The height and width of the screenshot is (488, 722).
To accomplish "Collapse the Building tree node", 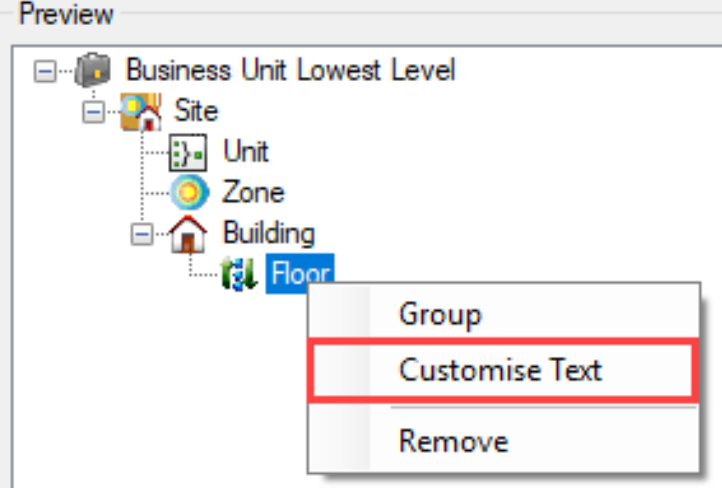I will coord(141,234).
